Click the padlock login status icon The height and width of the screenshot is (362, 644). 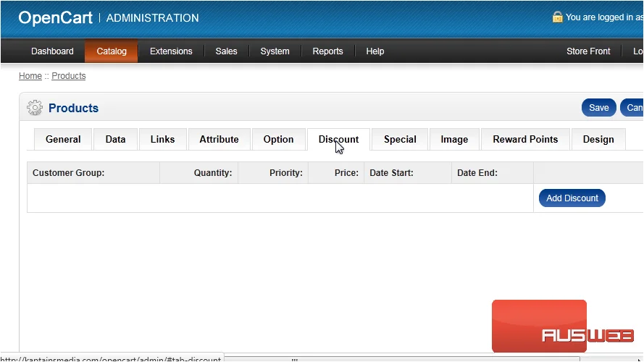coord(557,17)
